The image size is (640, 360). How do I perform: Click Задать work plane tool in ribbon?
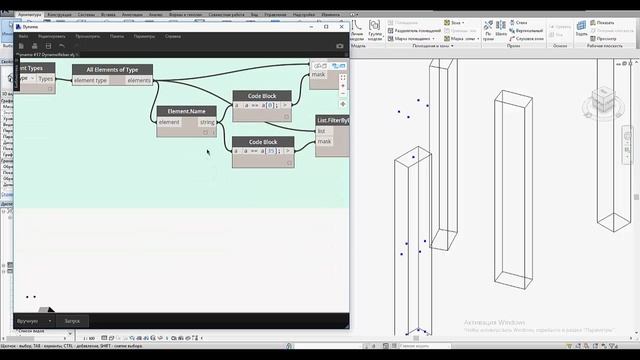(581, 29)
